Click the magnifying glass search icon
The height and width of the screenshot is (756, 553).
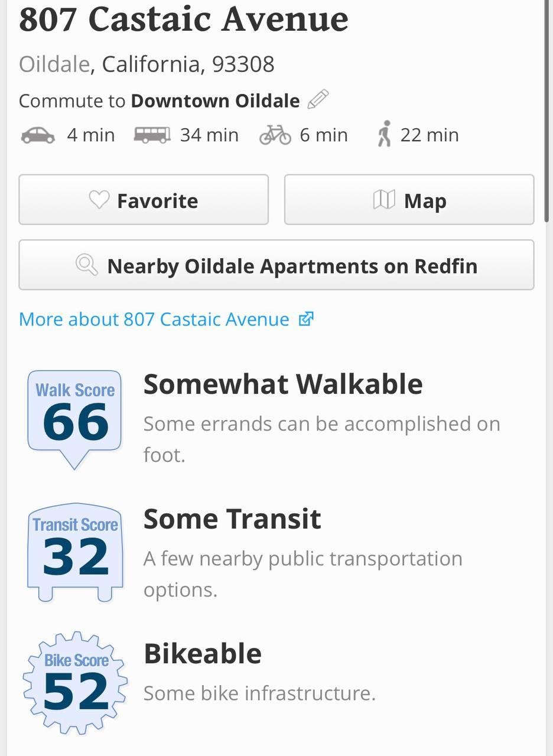pos(87,265)
